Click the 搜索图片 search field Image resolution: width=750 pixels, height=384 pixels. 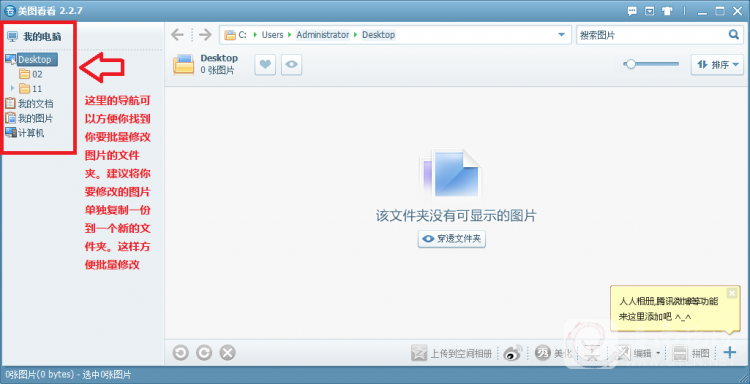[652, 35]
